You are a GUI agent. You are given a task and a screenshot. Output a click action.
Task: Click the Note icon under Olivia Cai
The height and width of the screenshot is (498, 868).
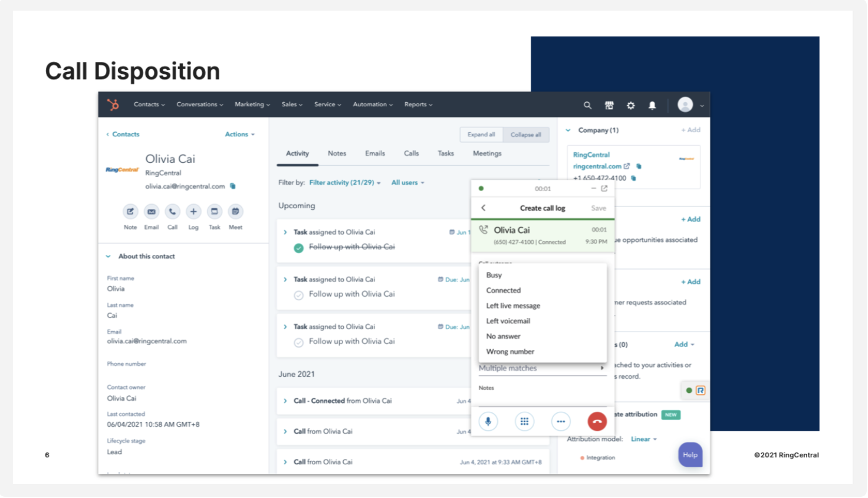pyautogui.click(x=130, y=212)
